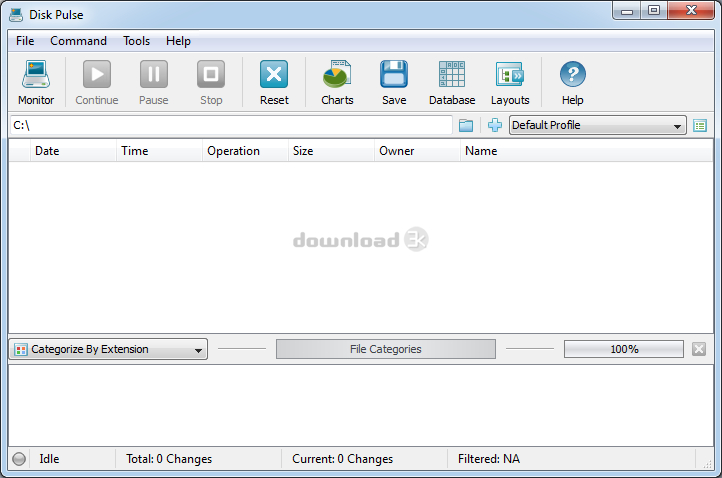The image size is (722, 478).
Task: Pause the disk monitoring
Action: pyautogui.click(x=154, y=82)
